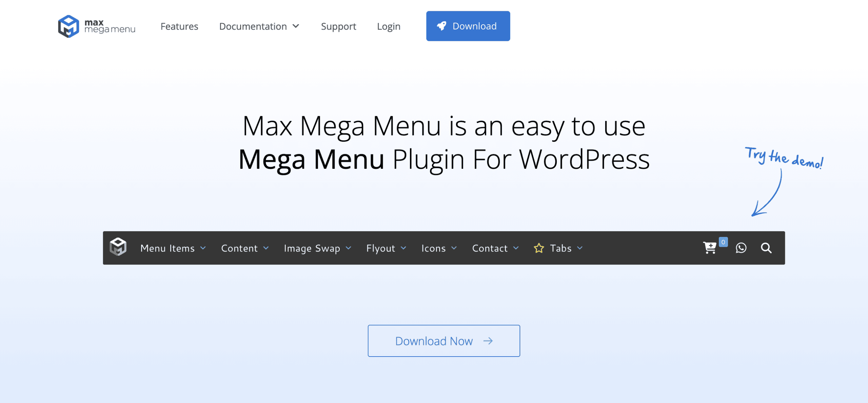This screenshot has width=868, height=403.
Task: Click the blue Download button in header
Action: pos(468,26)
